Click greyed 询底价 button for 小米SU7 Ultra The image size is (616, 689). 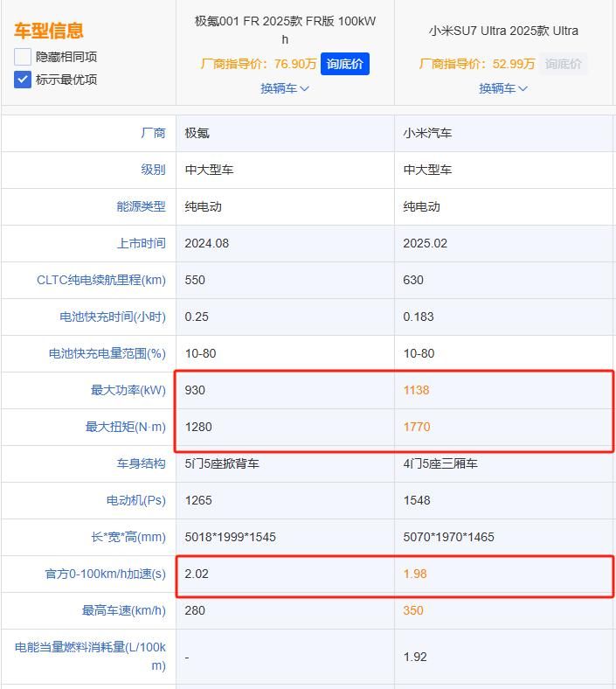563,64
